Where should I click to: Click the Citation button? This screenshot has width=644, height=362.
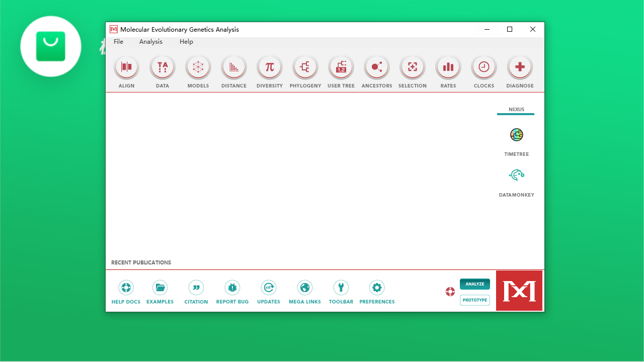196,288
